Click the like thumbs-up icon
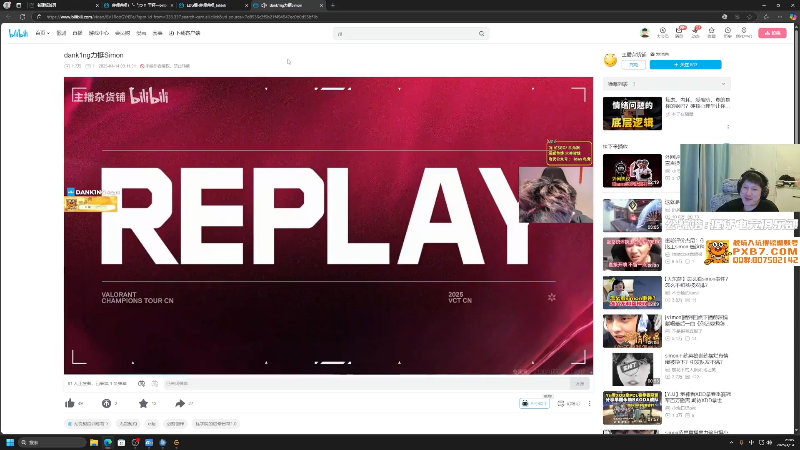The height and width of the screenshot is (450, 800). [x=70, y=404]
